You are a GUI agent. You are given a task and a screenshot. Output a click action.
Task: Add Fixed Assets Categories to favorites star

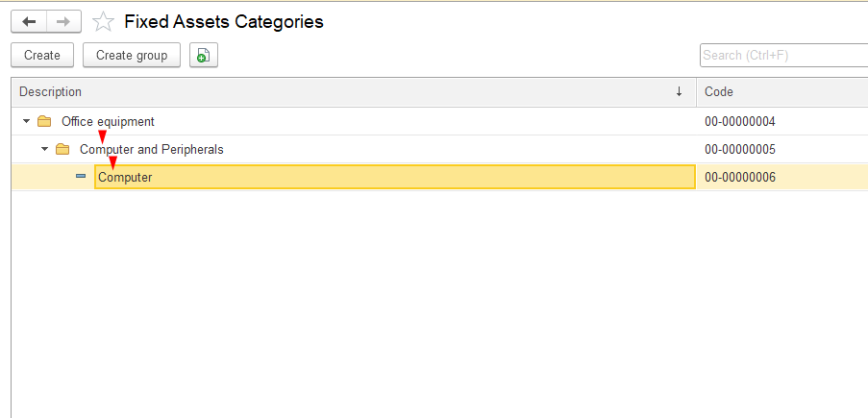(x=103, y=22)
